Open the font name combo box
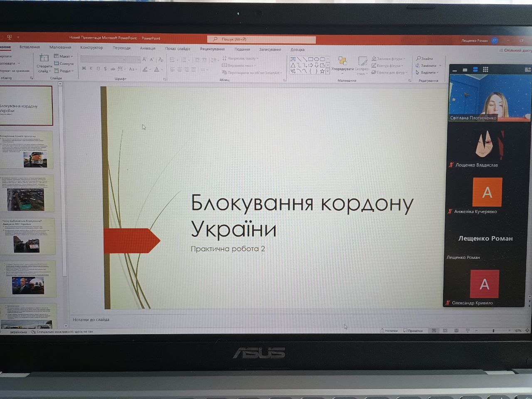Screen dimensions: 532x399 pos(103,59)
